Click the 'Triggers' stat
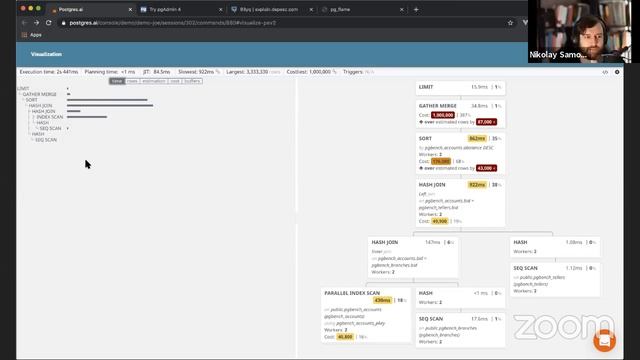Screen dimensions: 640x360 [358, 72]
